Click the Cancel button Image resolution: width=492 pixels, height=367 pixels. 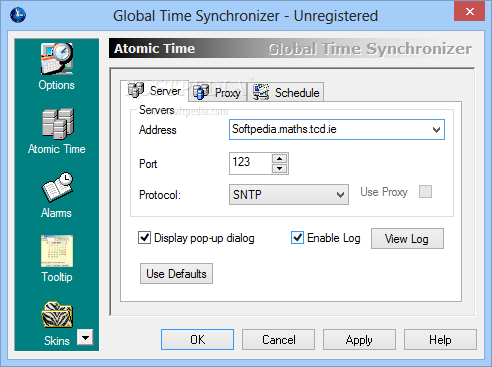[x=278, y=340]
